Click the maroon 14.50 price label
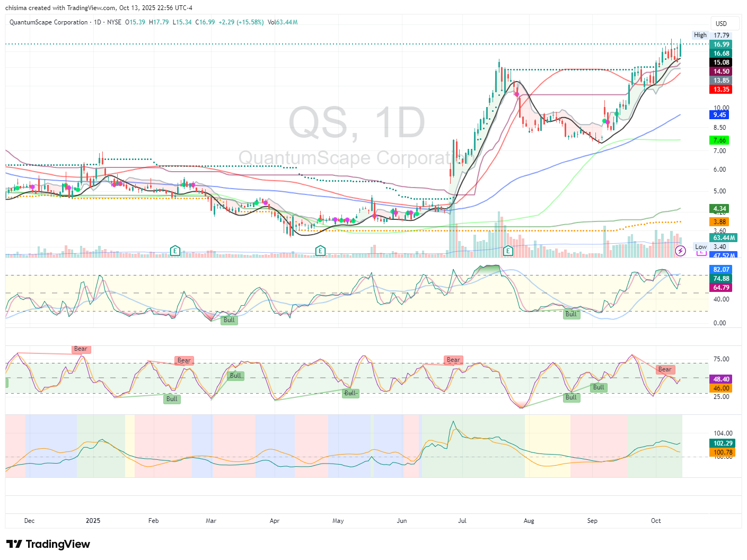Image resolution: width=747 pixels, height=560 pixels. point(721,72)
